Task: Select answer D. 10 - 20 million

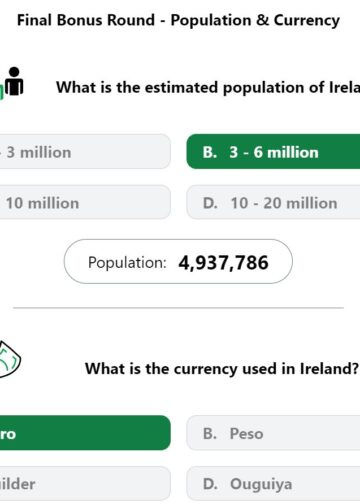Action: point(273,203)
